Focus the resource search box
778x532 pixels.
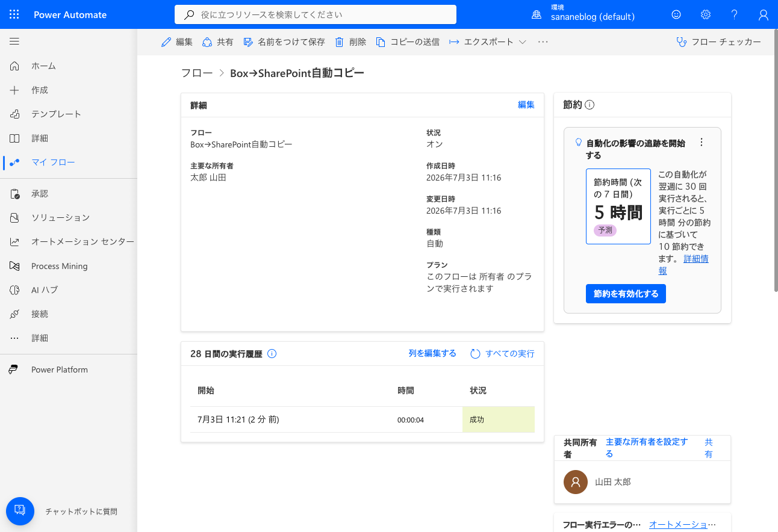[x=316, y=14]
